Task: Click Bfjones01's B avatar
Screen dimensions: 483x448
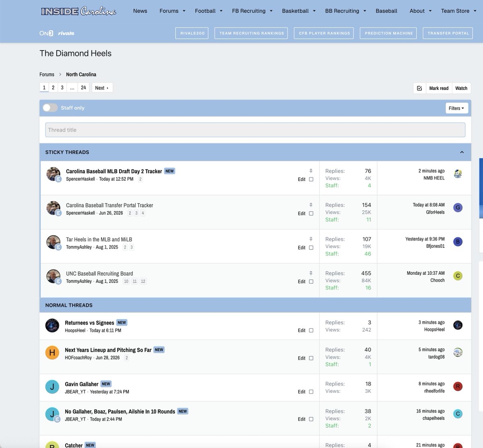Action: click(458, 242)
